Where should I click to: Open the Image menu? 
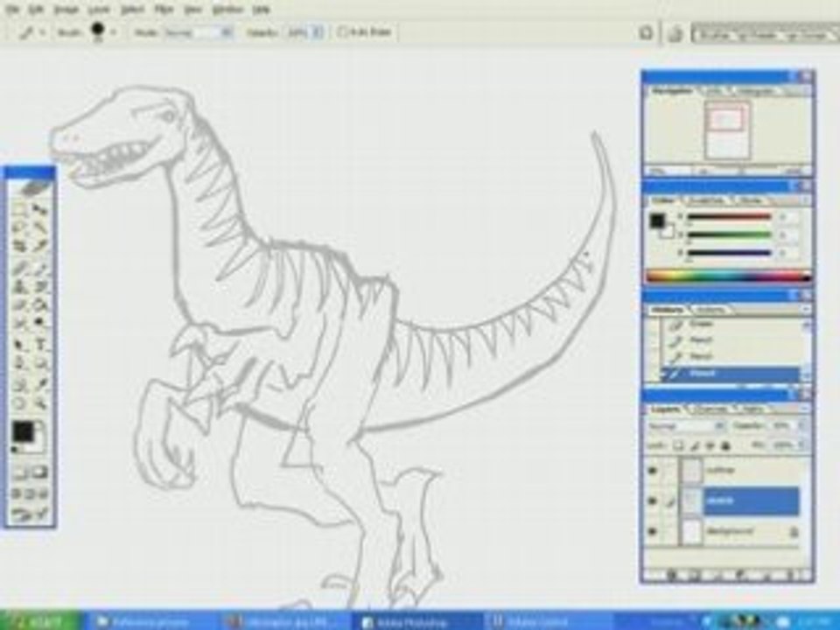pos(66,10)
